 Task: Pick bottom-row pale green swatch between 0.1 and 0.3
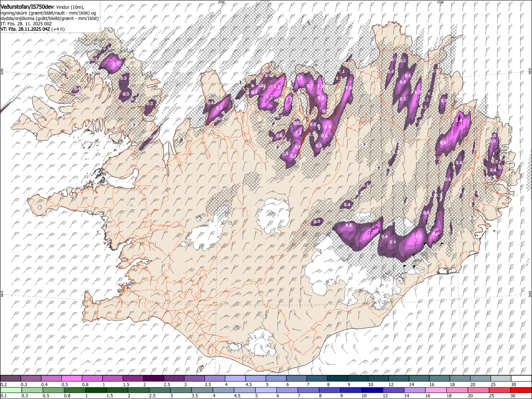point(11,390)
